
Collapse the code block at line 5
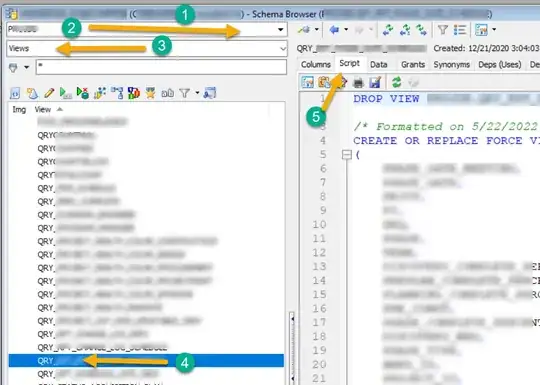(x=347, y=155)
